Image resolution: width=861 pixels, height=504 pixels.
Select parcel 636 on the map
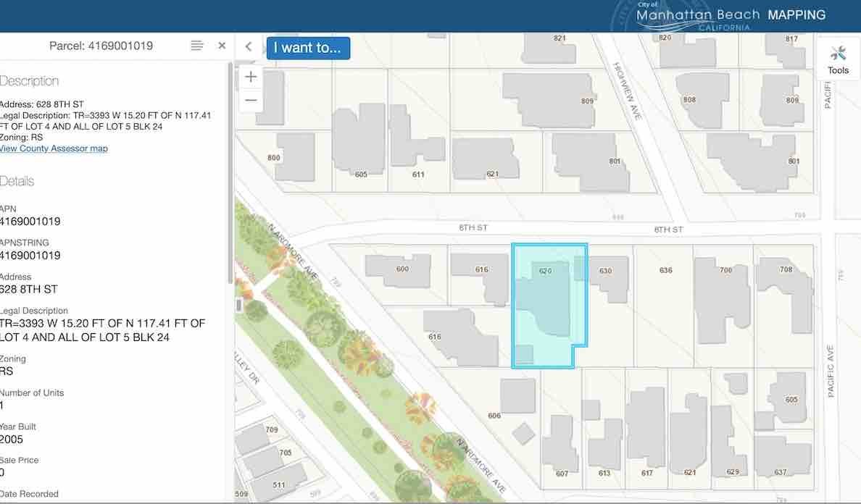coord(665,270)
